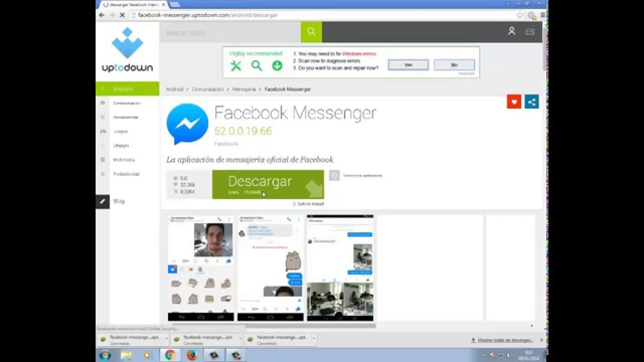This screenshot has height=362, width=644.
Task: Click Windows Start button
Action: [x=106, y=355]
